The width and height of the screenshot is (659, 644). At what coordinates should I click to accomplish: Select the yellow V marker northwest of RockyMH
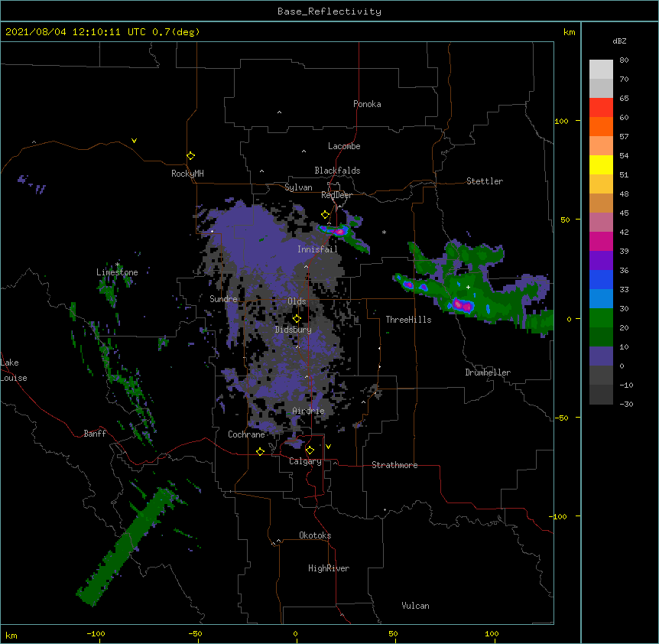[134, 141]
